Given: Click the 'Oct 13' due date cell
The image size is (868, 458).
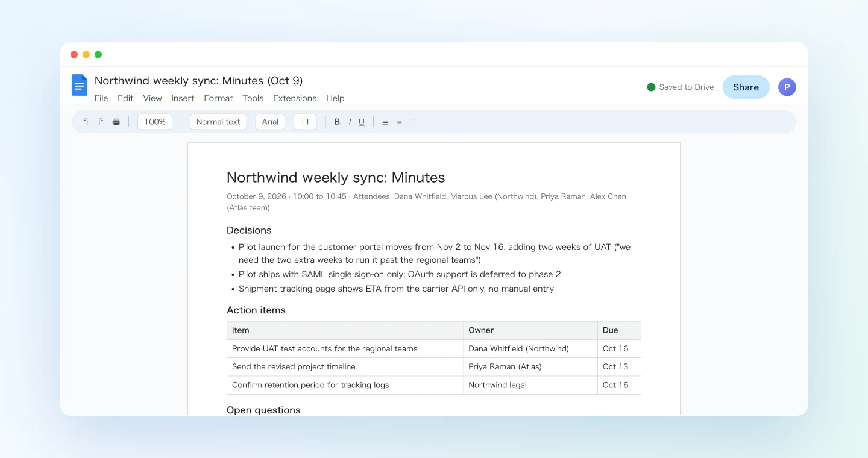Looking at the screenshot, I should click(619, 367).
